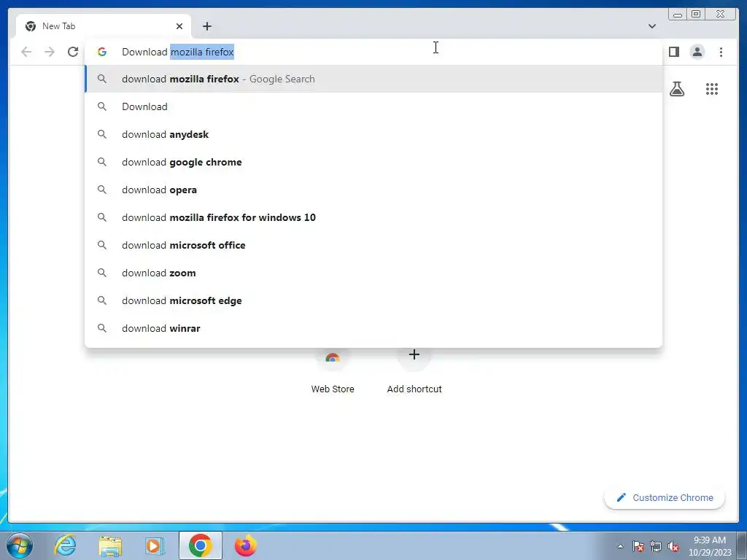Close the New Tab tab
The image size is (747, 560).
click(x=179, y=26)
